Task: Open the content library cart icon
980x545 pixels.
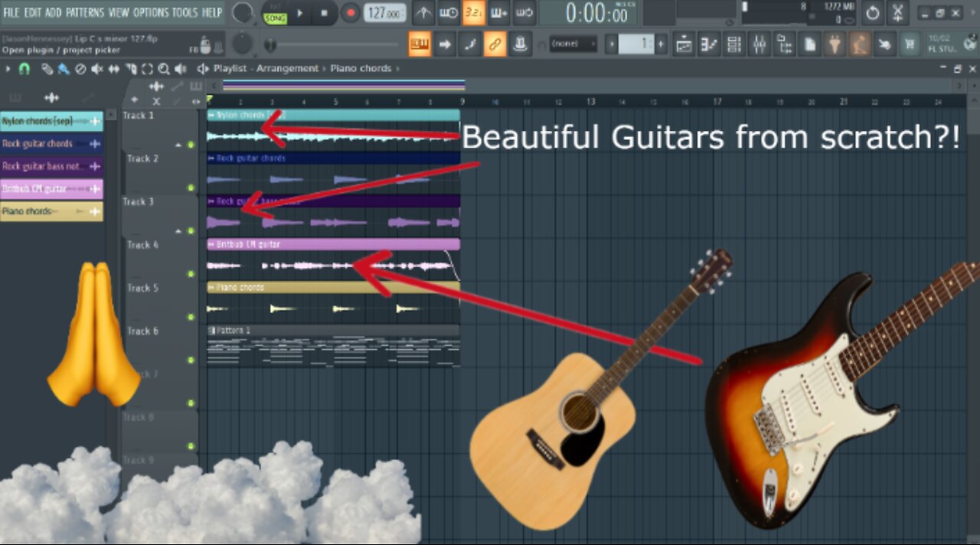Action: click(x=911, y=44)
